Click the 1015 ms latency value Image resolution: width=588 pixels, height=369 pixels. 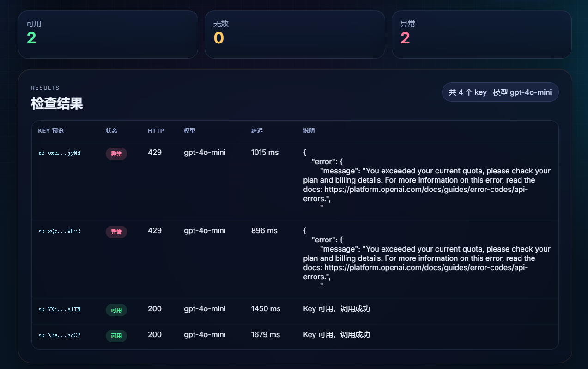pyautogui.click(x=265, y=152)
